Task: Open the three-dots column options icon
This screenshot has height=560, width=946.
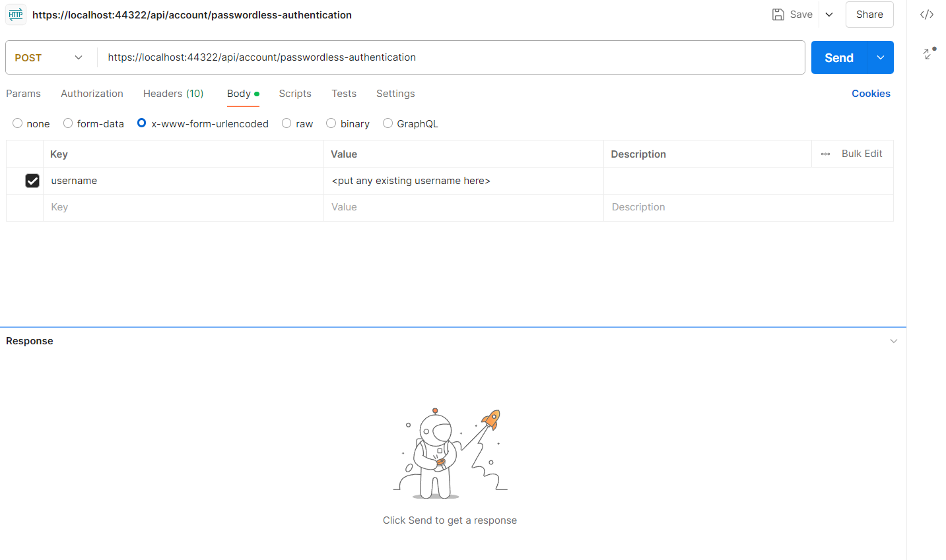Action: click(x=825, y=154)
